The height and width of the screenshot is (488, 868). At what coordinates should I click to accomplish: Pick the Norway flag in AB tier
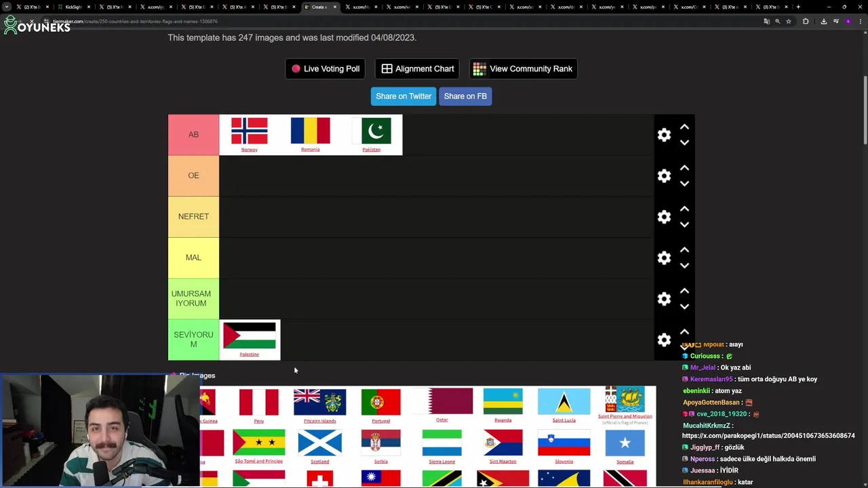[250, 135]
